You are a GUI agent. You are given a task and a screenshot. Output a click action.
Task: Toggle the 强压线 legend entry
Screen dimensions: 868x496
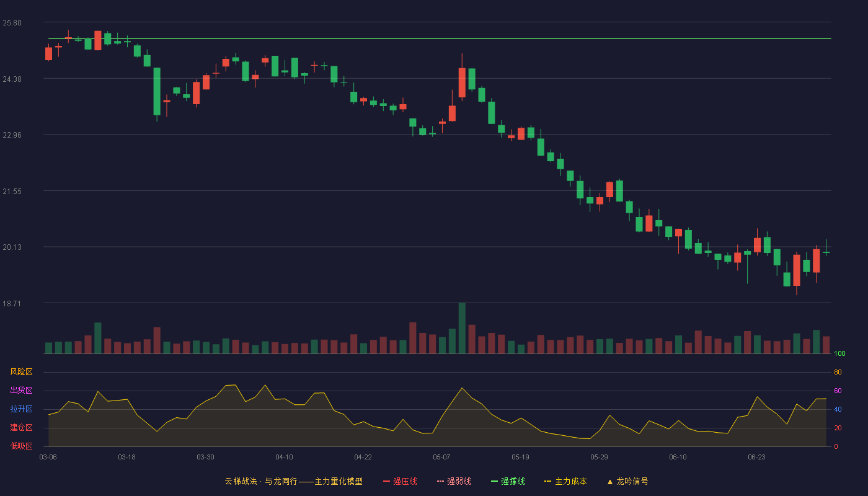[400, 481]
